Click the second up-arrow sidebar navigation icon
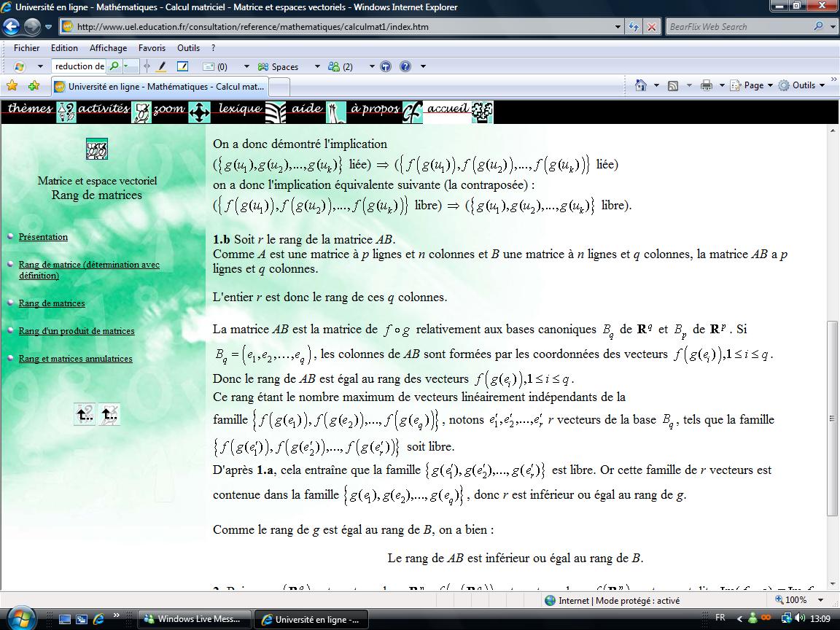The height and width of the screenshot is (630, 840). (109, 414)
